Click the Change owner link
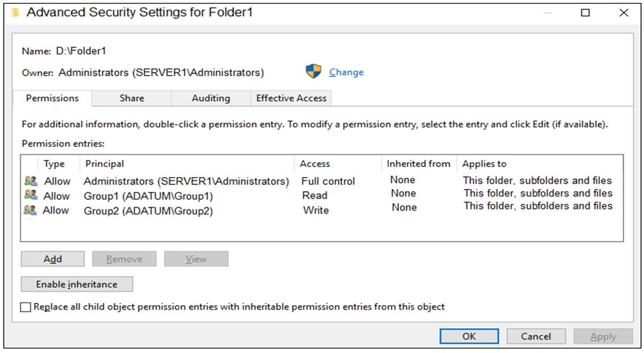Screen dimensions: 644x353 [346, 72]
